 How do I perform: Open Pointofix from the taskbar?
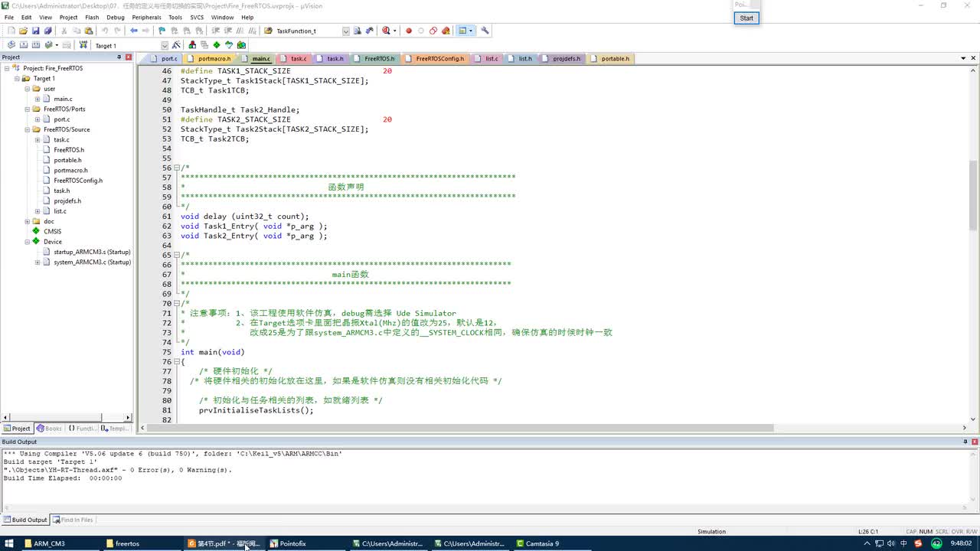[292, 543]
